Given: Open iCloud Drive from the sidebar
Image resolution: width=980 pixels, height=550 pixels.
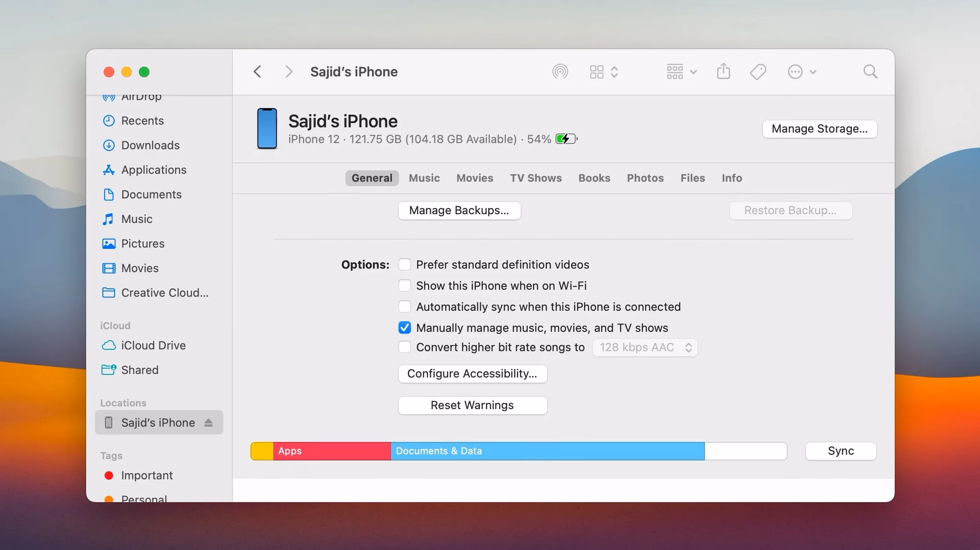Looking at the screenshot, I should (x=153, y=345).
